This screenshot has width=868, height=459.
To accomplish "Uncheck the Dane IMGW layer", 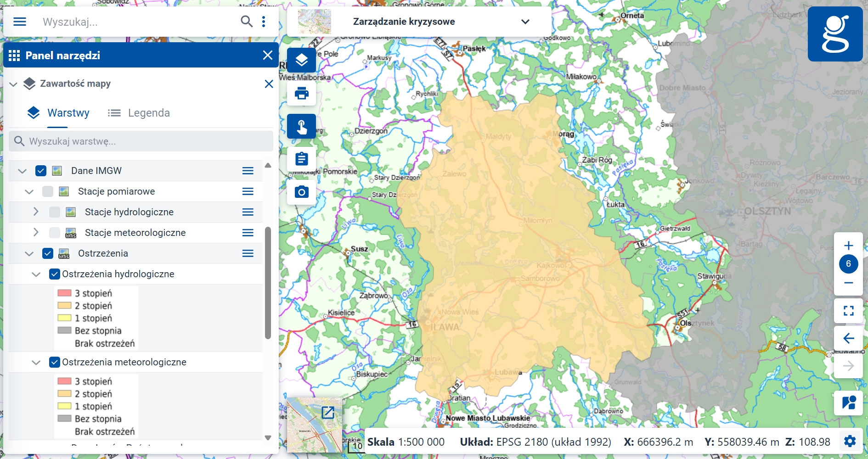I will pos(41,170).
